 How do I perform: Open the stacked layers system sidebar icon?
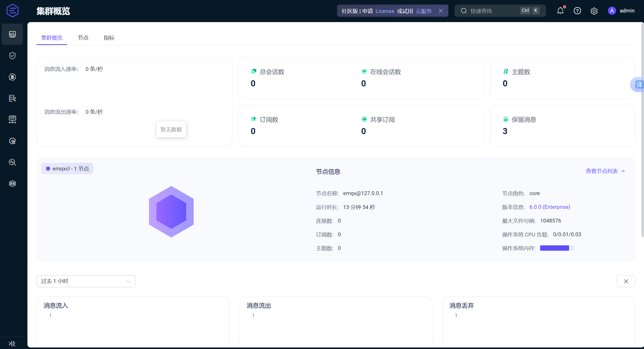point(12,183)
